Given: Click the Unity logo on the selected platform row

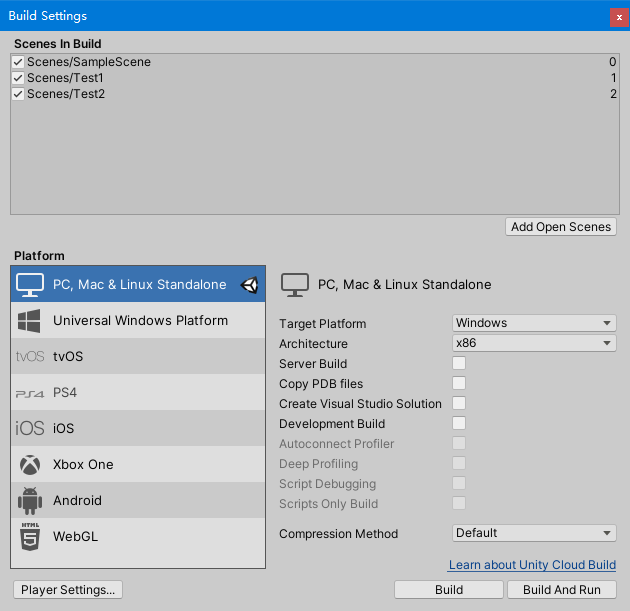Looking at the screenshot, I should click(250, 285).
